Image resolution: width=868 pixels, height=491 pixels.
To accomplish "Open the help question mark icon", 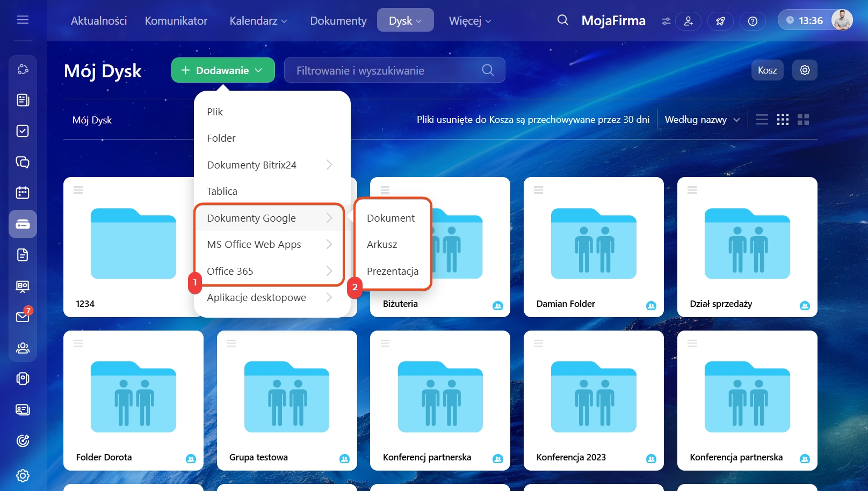I will pos(753,21).
